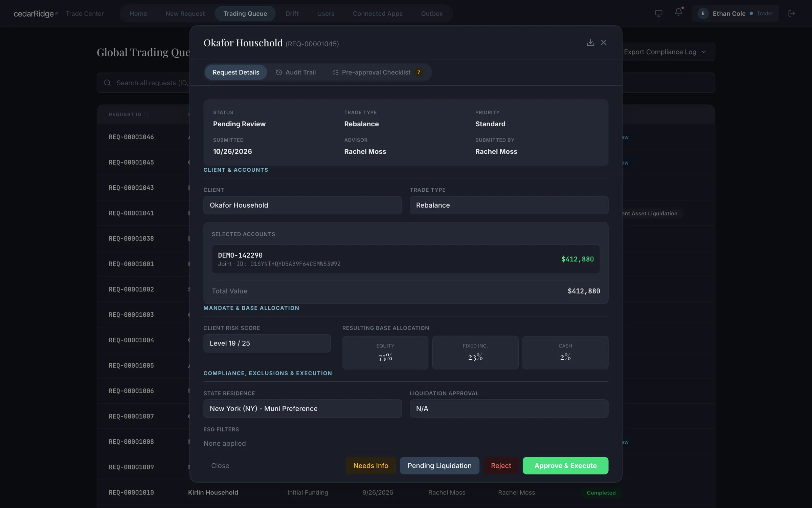Click the Client field Okafor Household
Image resolution: width=812 pixels, height=508 pixels.
[x=302, y=205]
